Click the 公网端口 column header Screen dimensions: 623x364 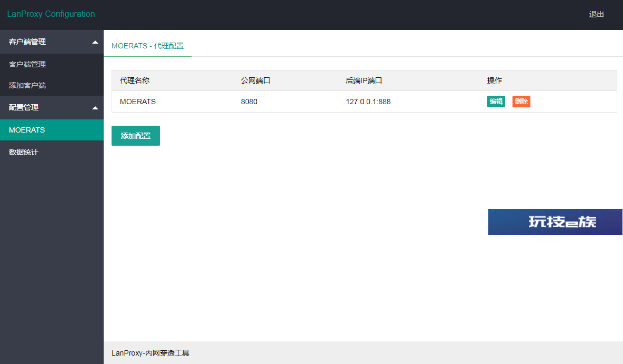point(256,80)
